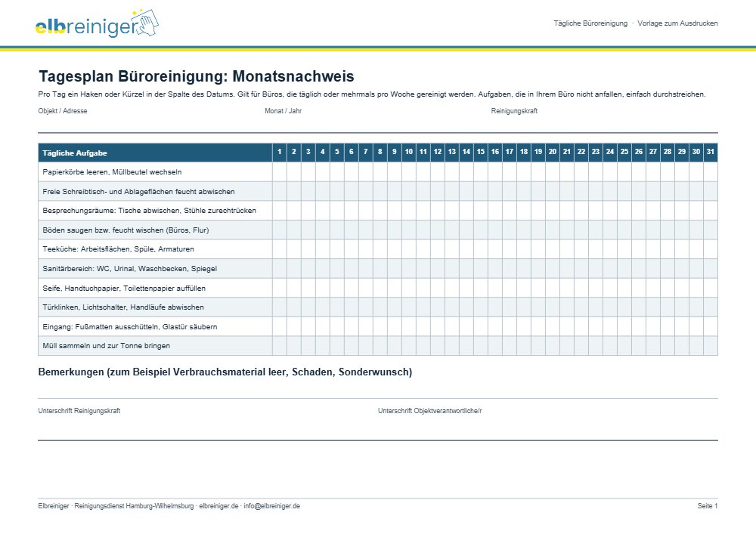Click the row 'Teeküche: Arbeitsflächen, Spüle, Armaturen'
This screenshot has width=756, height=534.
pos(378,249)
